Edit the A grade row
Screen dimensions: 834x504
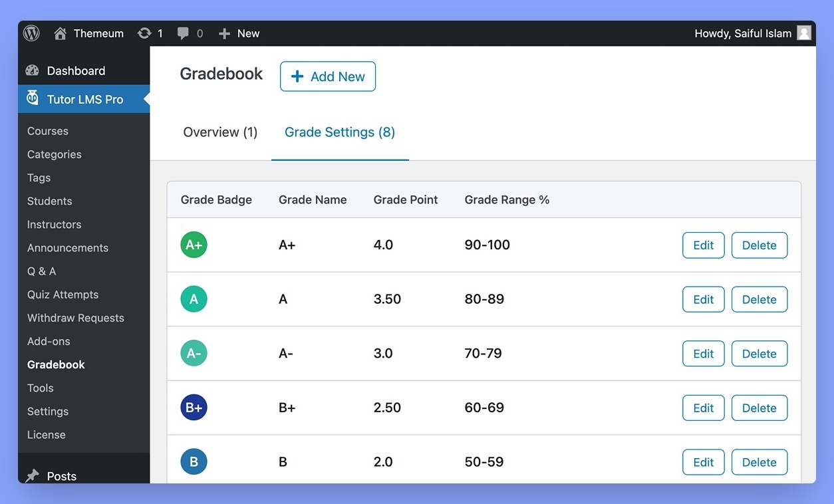[704, 299]
